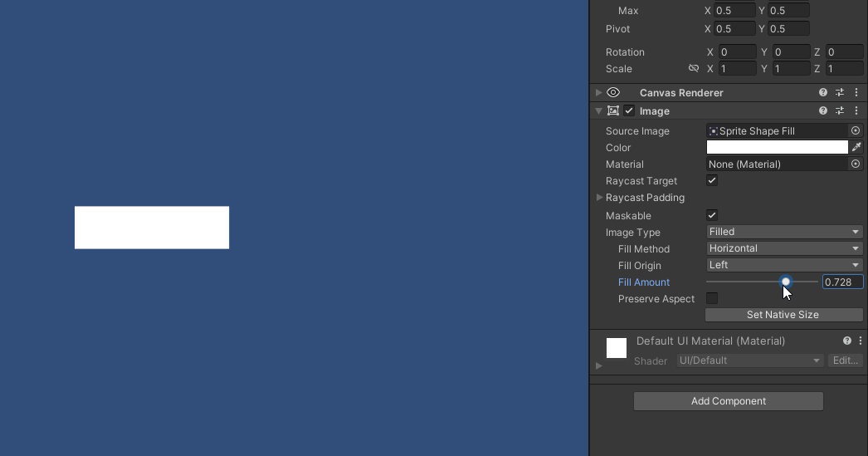The image size is (868, 456).
Task: Select the white image rectangle in scene
Action: point(152,228)
